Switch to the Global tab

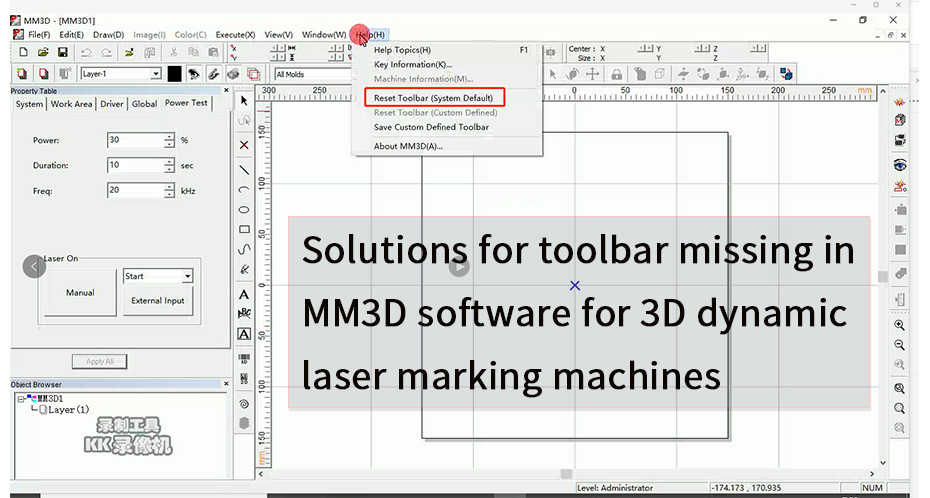144,104
